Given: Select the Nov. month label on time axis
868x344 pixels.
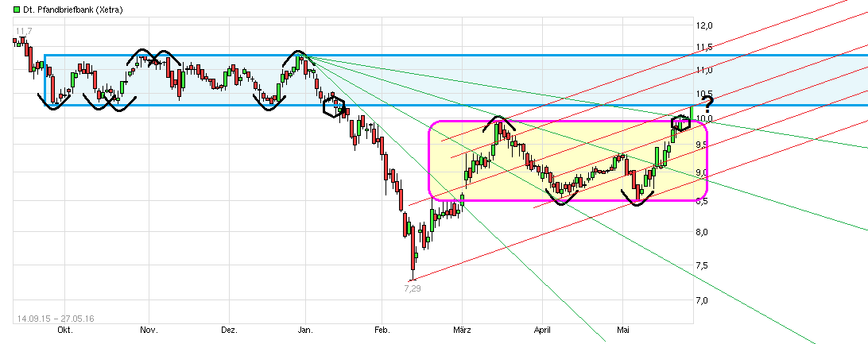Looking at the screenshot, I should click(x=149, y=330).
